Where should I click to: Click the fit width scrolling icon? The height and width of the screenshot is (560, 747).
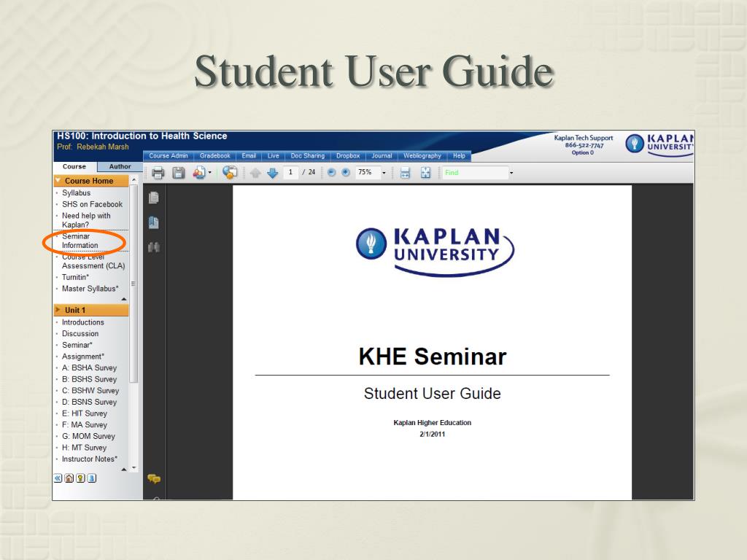(405, 173)
